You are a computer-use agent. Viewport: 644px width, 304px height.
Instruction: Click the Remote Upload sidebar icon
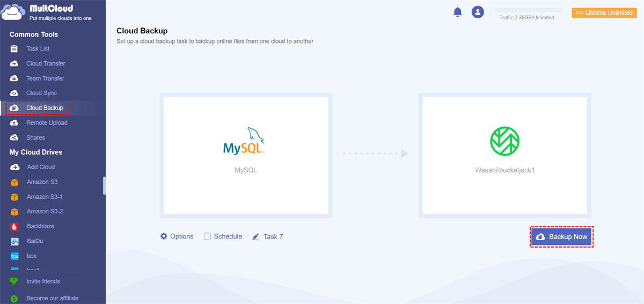tap(14, 123)
